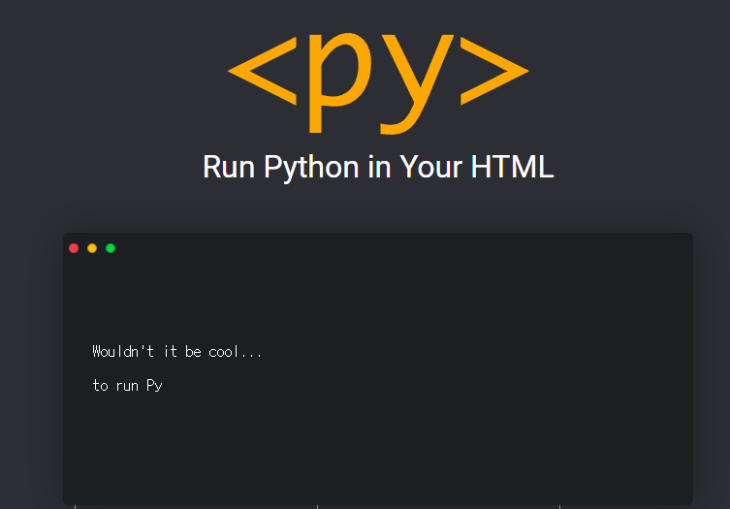Click the "Wouldn't it be cool..." line
The width and height of the screenshot is (730, 509).
(177, 352)
